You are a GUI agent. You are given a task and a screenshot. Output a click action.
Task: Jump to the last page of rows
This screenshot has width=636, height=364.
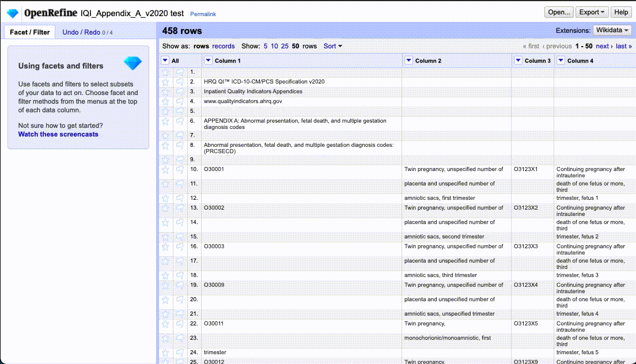point(623,46)
